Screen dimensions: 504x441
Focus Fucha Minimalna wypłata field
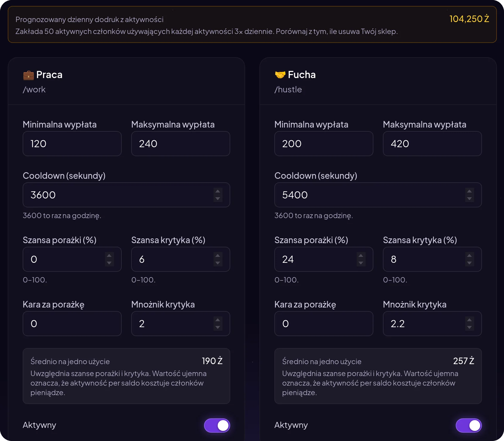coord(324,144)
